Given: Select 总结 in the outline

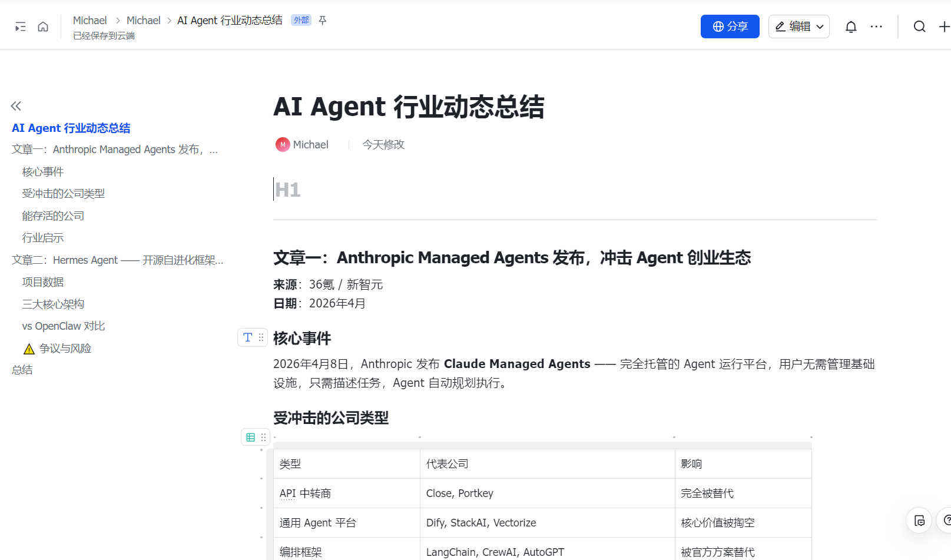Looking at the screenshot, I should pyautogui.click(x=22, y=370).
